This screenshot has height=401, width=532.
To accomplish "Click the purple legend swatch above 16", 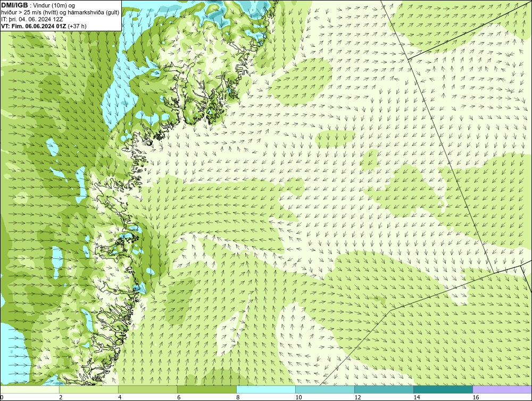I will (502, 389).
